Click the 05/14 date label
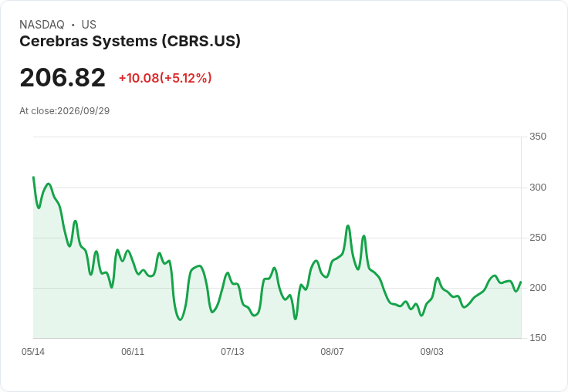568x392 pixels. click(33, 352)
